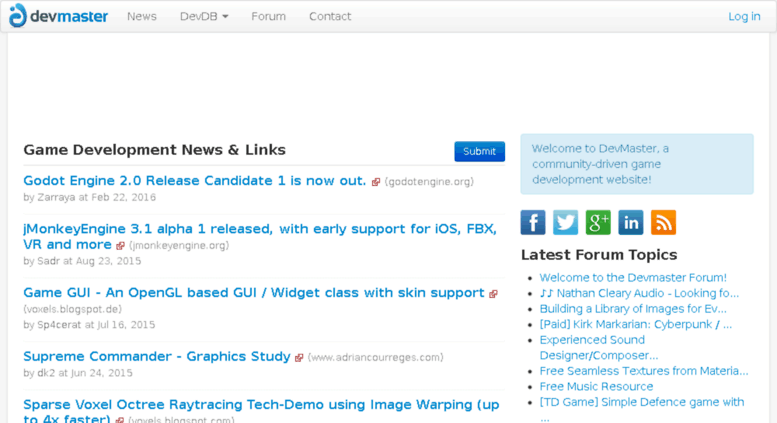Open Kirk Markarian Cyberpunk forum topic
Screen dimensions: 777x423
635,324
